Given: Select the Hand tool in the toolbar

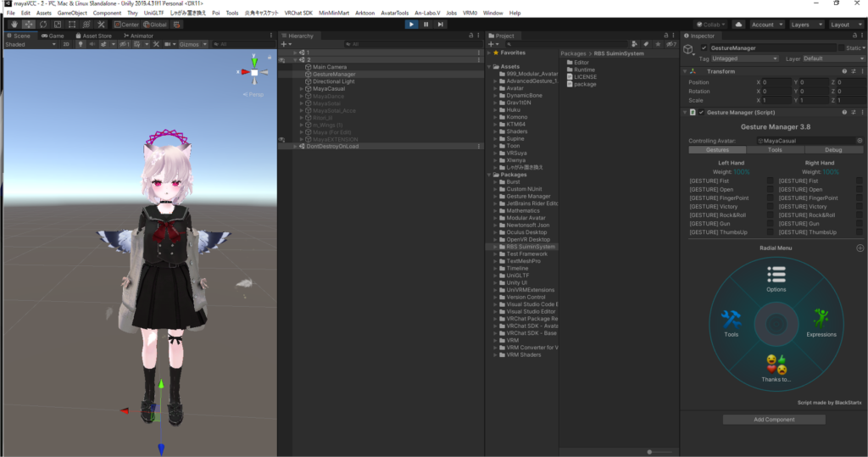Looking at the screenshot, I should click(x=14, y=25).
